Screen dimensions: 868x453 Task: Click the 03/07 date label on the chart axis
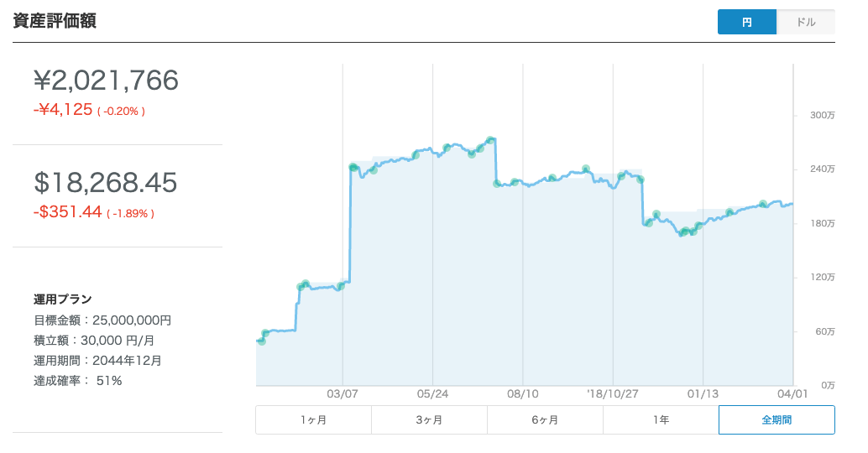[x=342, y=393]
